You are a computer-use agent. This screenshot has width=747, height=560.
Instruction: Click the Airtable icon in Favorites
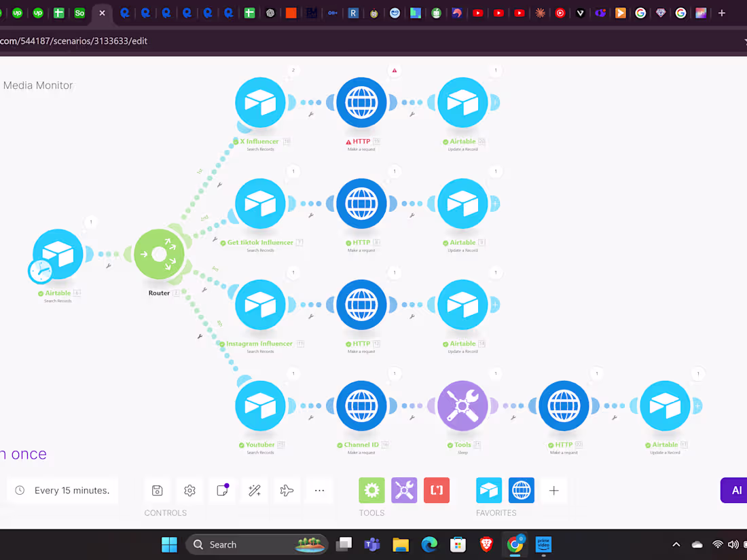(x=488, y=490)
